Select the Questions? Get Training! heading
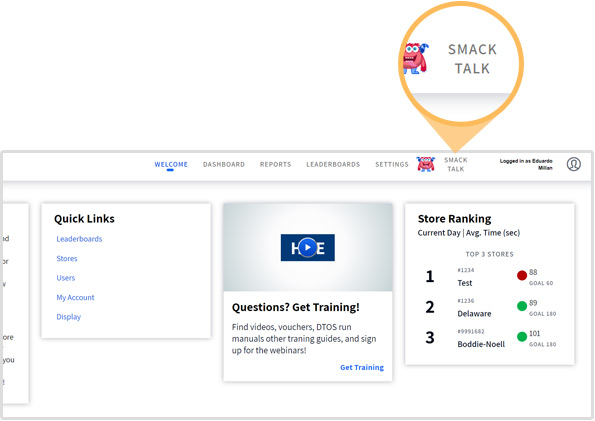 296,307
